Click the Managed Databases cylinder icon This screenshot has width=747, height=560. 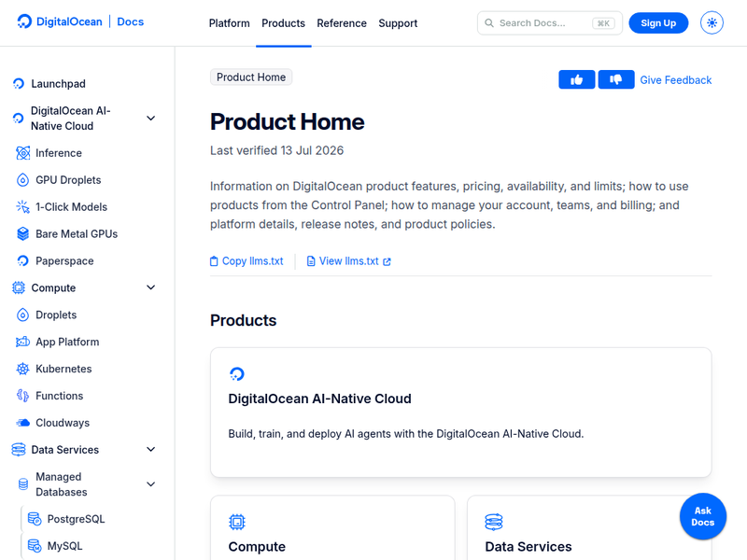22,484
